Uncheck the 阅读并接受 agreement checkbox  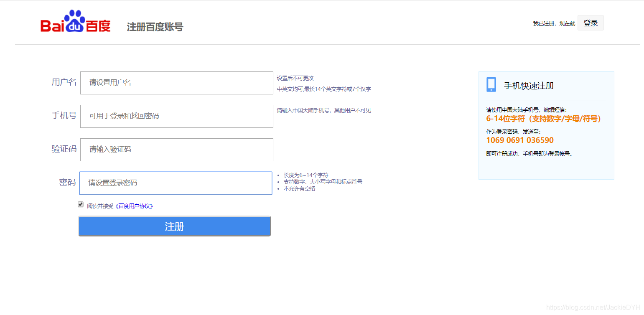coord(81,204)
